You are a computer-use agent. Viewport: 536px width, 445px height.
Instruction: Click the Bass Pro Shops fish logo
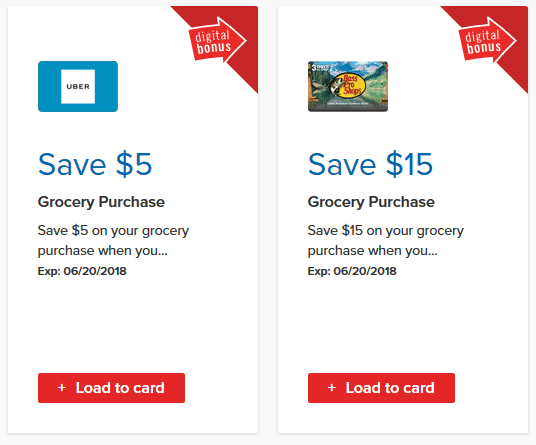tap(347, 84)
